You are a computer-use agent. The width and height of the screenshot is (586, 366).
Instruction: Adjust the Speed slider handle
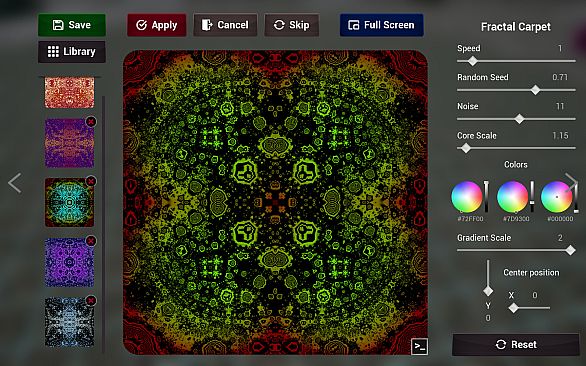click(x=473, y=61)
